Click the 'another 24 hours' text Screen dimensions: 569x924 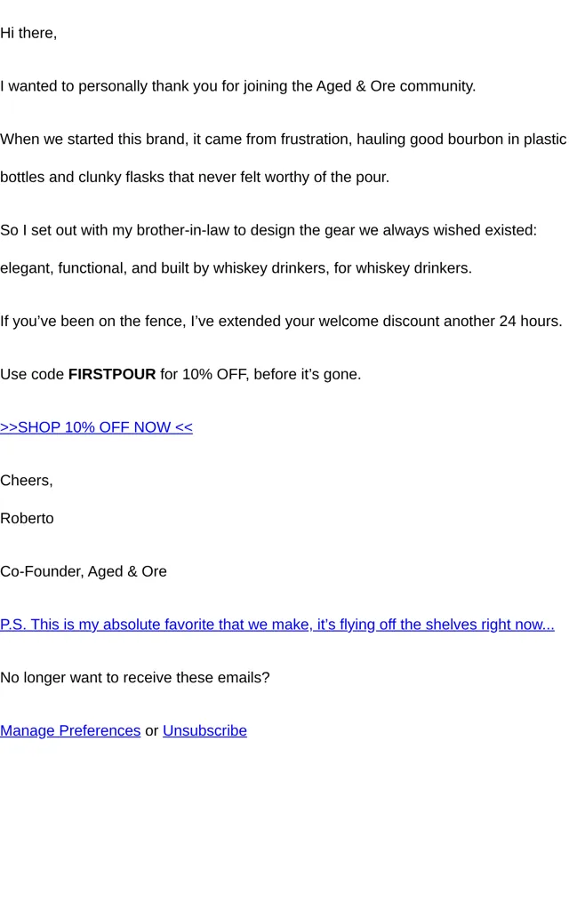pos(502,321)
